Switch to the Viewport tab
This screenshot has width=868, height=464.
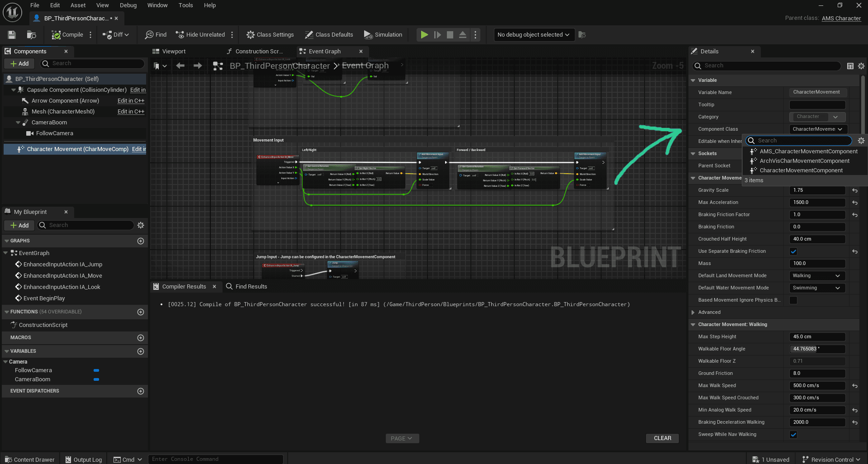click(174, 52)
